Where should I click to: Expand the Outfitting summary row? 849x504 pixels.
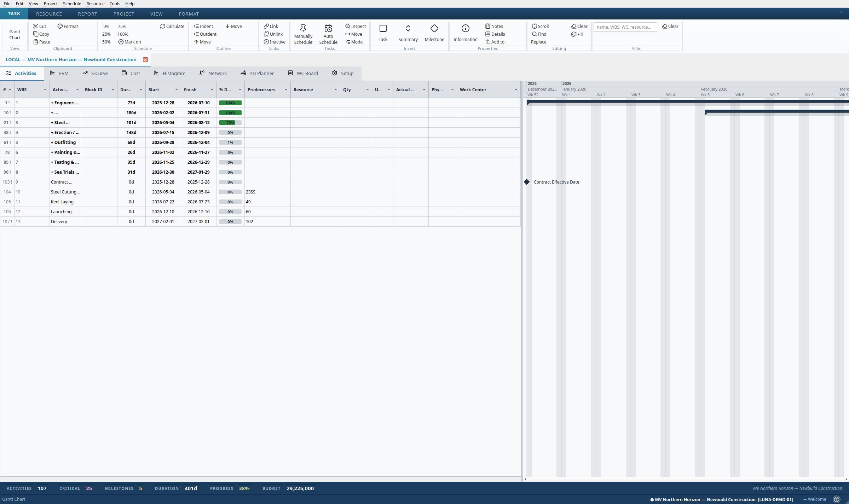pos(52,142)
